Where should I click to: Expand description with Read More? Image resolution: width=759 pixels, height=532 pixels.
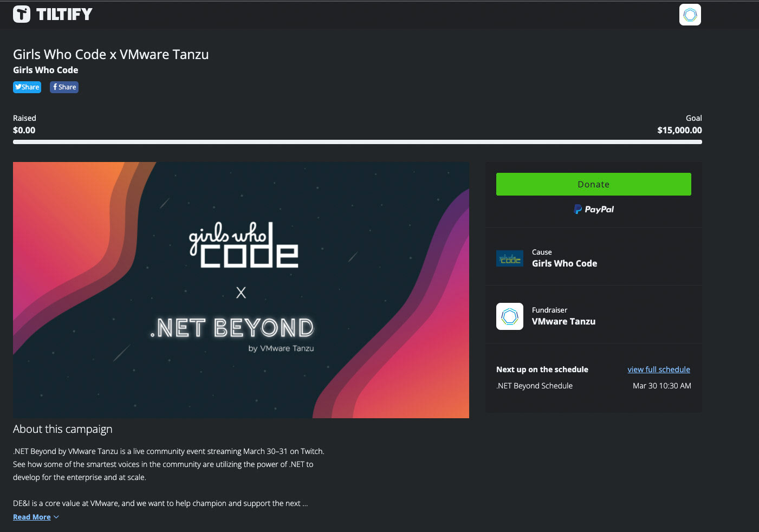tap(36, 517)
